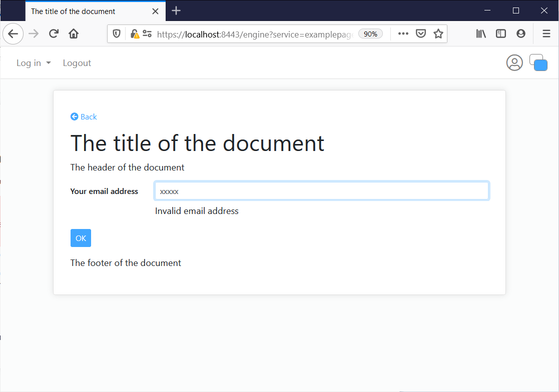Viewport: 559px width, 392px height.
Task: Show connection security padlock warning
Action: [x=135, y=34]
